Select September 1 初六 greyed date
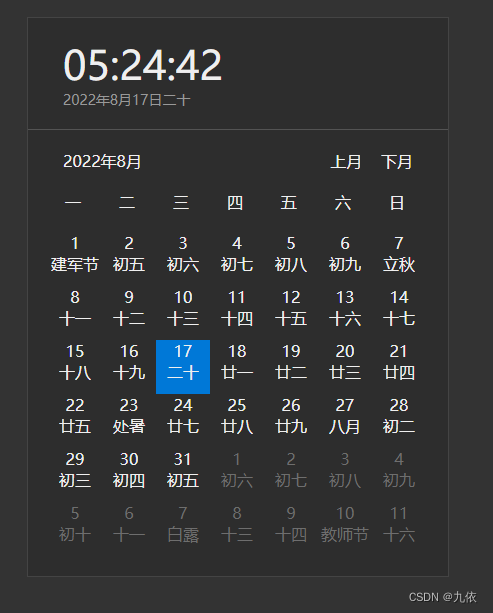The width and height of the screenshot is (493, 613). pos(237,470)
